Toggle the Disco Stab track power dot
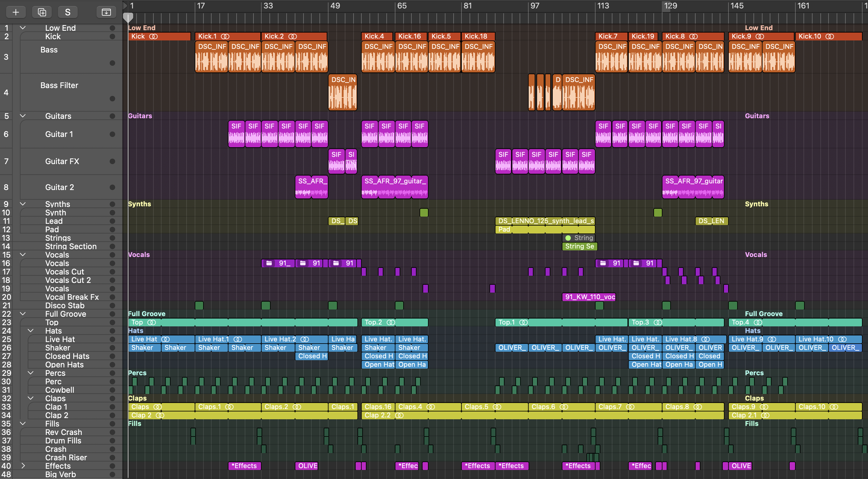868x479 pixels. pos(112,306)
